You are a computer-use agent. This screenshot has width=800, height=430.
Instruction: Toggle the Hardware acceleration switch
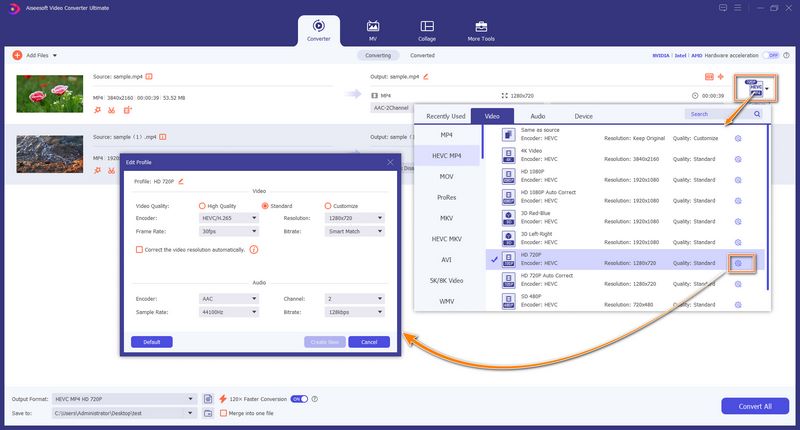[x=770, y=55]
